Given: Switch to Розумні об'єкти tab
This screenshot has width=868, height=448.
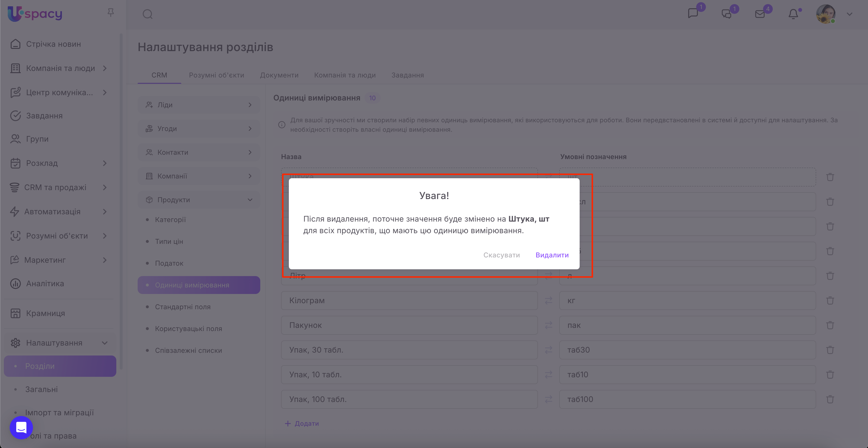Looking at the screenshot, I should tap(216, 75).
